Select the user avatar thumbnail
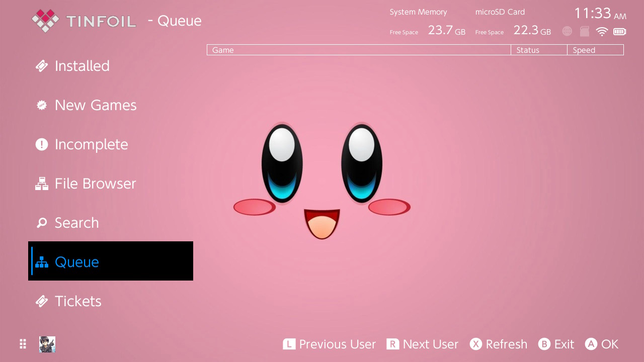The width and height of the screenshot is (644, 362). tap(47, 344)
